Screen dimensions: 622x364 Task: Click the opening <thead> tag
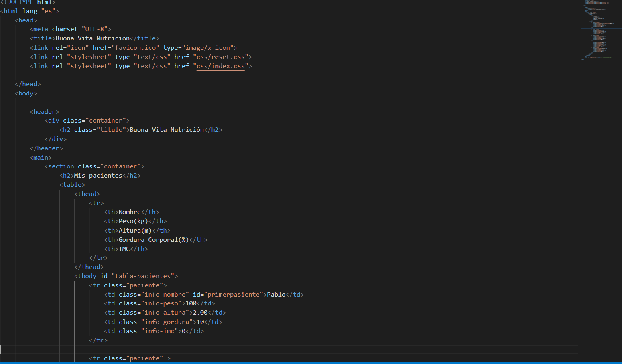pos(87,194)
